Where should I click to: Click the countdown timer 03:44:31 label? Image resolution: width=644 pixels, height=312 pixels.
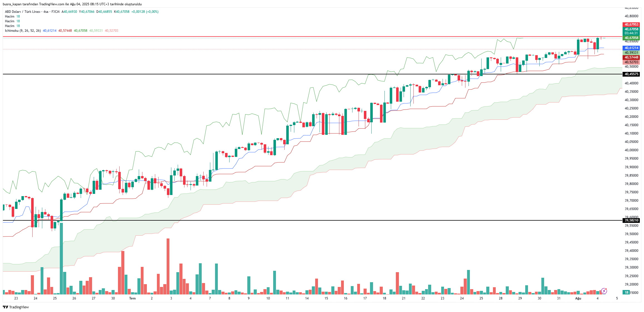click(631, 33)
